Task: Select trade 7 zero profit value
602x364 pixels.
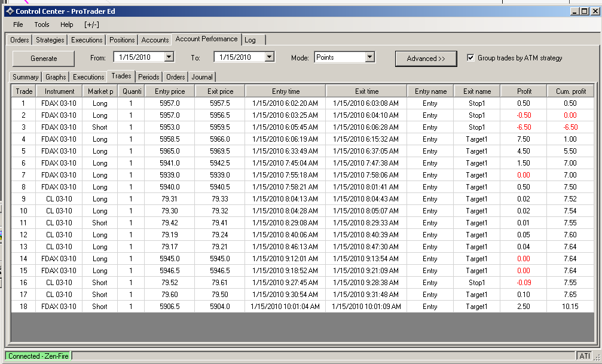Action: point(524,175)
